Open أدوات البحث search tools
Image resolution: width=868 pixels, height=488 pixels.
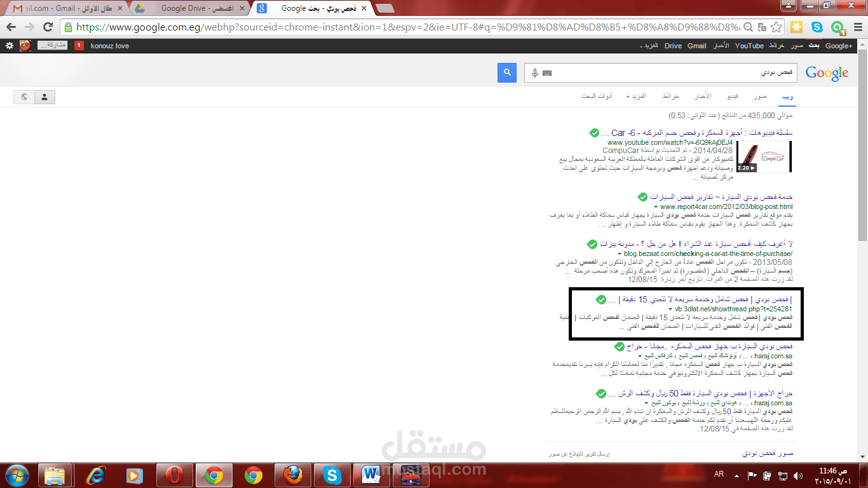click(597, 96)
